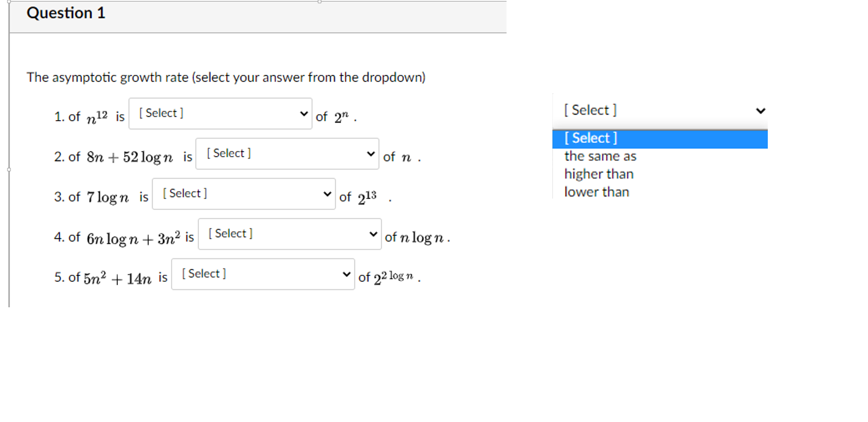Click the Question 1 header
This screenshot has width=868, height=422.
(65, 13)
